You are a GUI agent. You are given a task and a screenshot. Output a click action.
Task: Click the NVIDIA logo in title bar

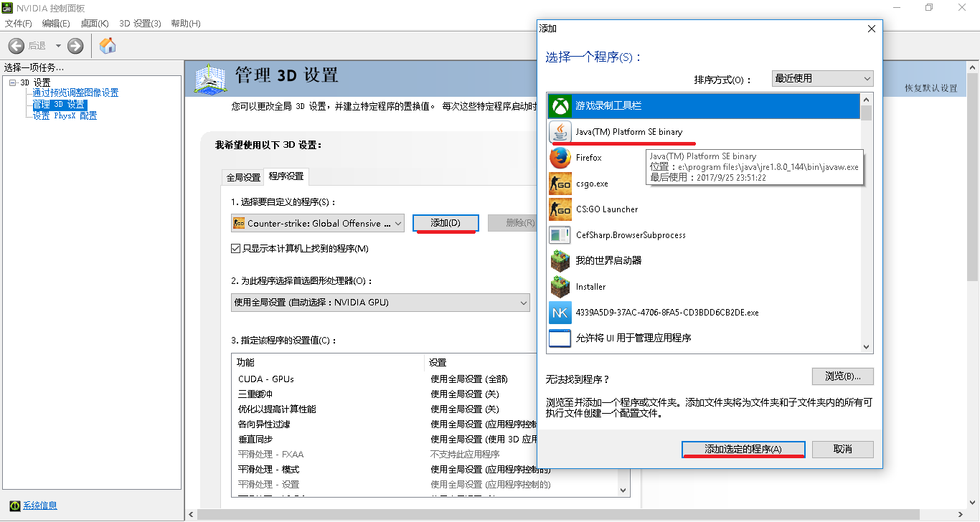coord(9,8)
